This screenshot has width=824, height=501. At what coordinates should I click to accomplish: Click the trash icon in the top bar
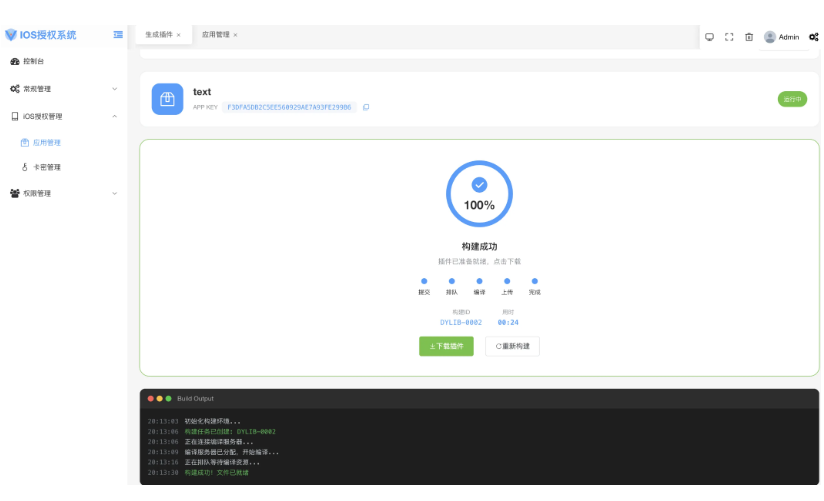coord(749,37)
